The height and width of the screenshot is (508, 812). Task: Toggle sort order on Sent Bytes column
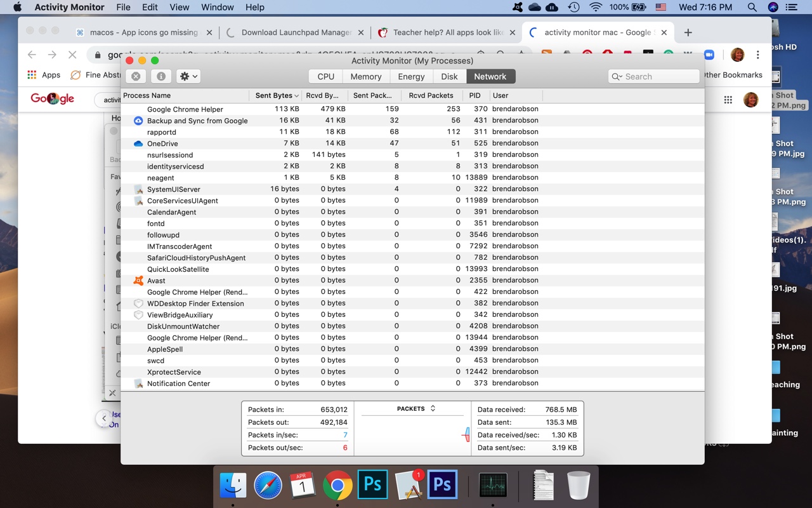coord(276,95)
